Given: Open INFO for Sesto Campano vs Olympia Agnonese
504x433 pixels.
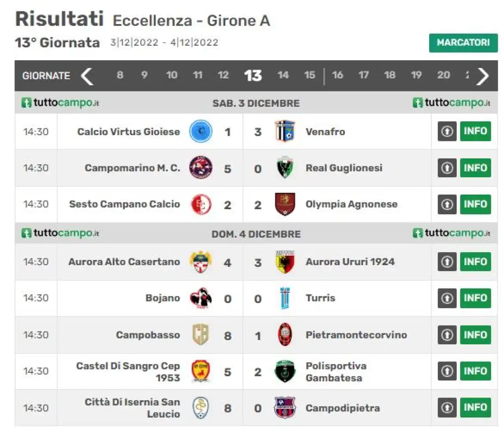Looking at the screenshot, I should click(475, 204).
